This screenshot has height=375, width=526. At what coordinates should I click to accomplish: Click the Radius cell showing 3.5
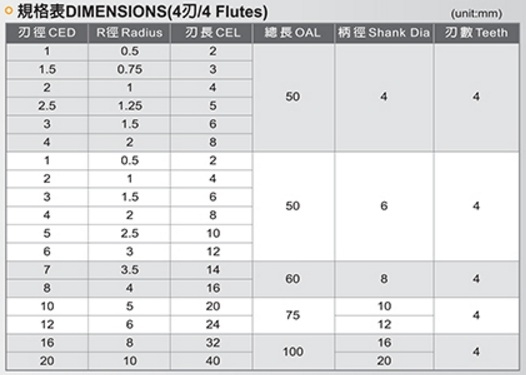pos(129,270)
